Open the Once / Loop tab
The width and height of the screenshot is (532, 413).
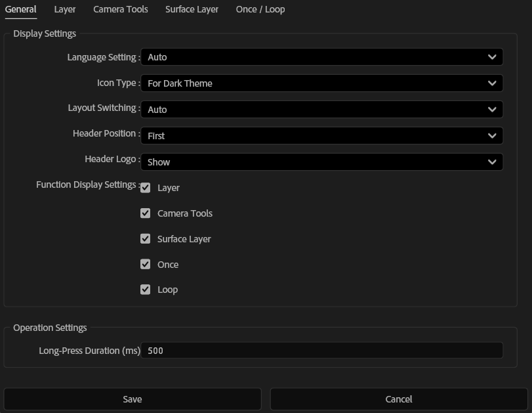pyautogui.click(x=260, y=9)
